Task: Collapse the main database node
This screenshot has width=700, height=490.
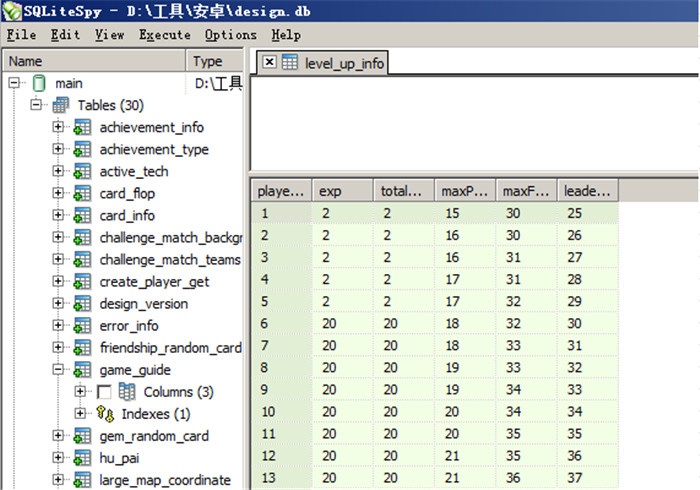Action: [x=14, y=83]
